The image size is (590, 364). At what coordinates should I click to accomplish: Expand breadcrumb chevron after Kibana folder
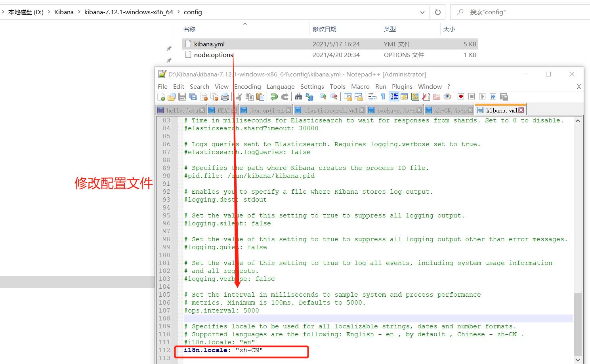click(79, 12)
